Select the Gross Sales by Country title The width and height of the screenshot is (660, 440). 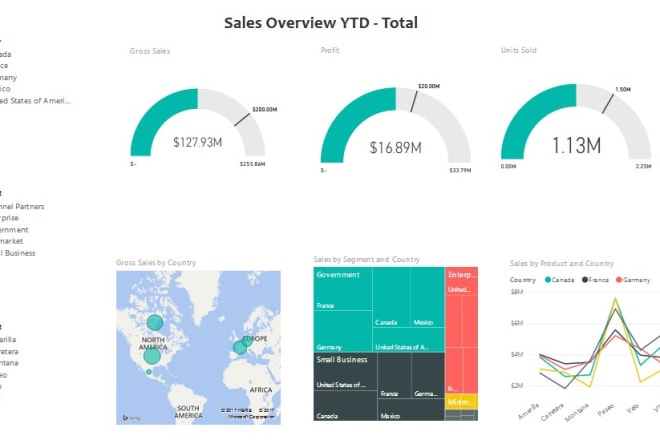156,262
